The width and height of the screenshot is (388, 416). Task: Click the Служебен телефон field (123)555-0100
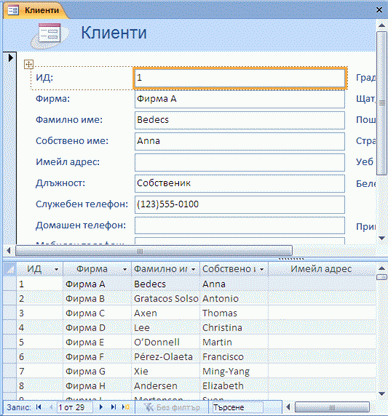[239, 204]
